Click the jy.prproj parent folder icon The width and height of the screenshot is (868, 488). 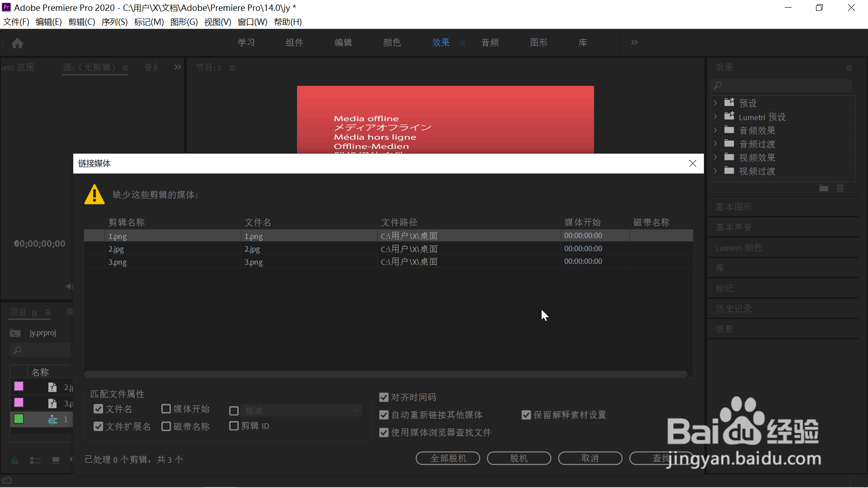[x=15, y=333]
